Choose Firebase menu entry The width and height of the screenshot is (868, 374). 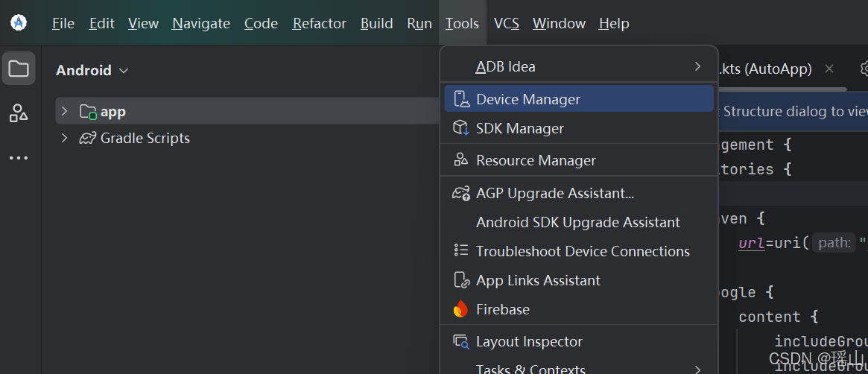click(578, 309)
